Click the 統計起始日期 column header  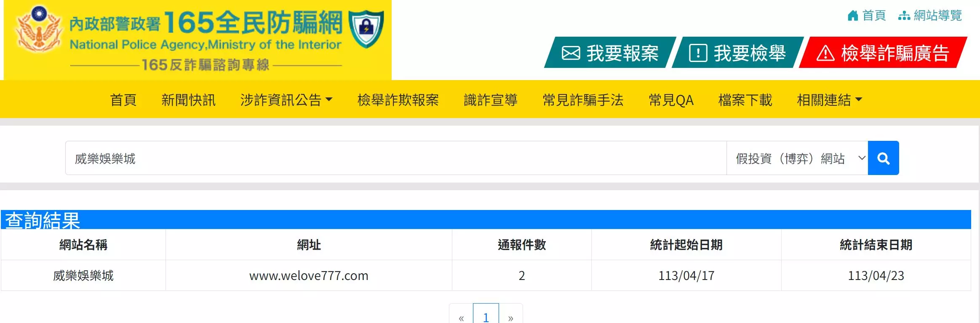click(x=686, y=245)
